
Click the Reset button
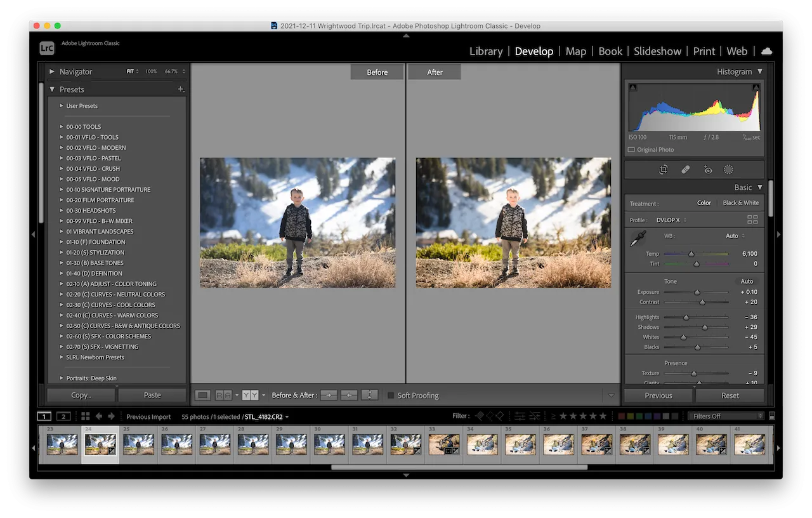(x=730, y=395)
